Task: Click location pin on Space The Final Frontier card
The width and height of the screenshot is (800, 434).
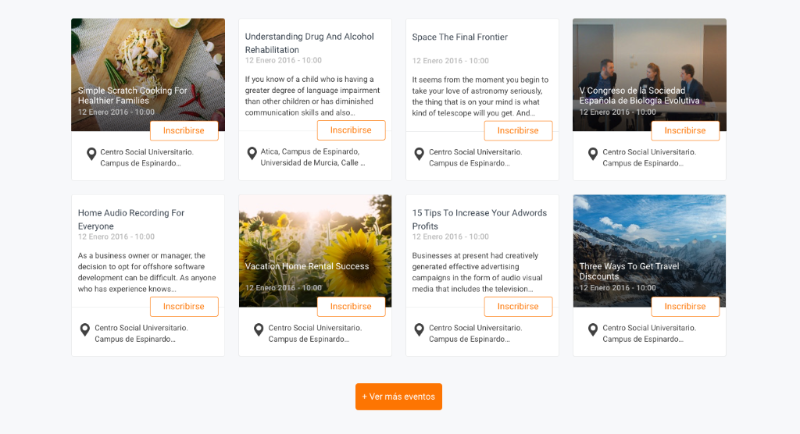Action: point(419,154)
